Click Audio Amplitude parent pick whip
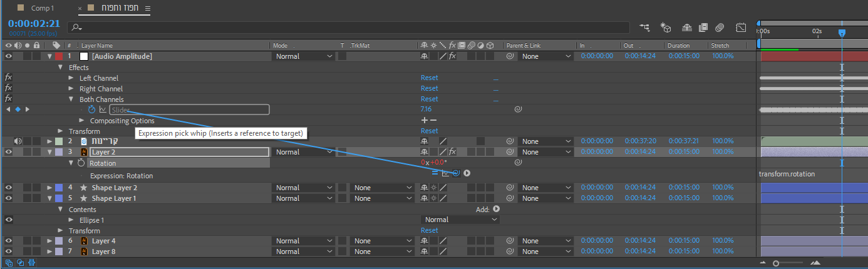 tap(510, 56)
